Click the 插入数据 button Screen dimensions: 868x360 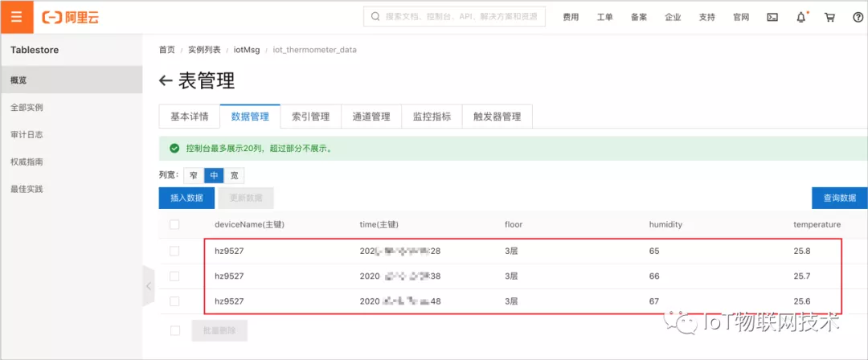[186, 198]
